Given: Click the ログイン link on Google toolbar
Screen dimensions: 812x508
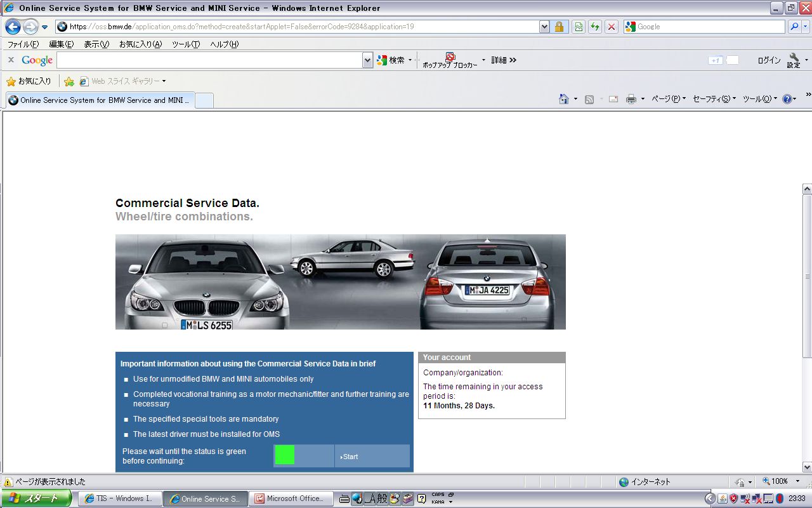Looking at the screenshot, I should point(769,60).
